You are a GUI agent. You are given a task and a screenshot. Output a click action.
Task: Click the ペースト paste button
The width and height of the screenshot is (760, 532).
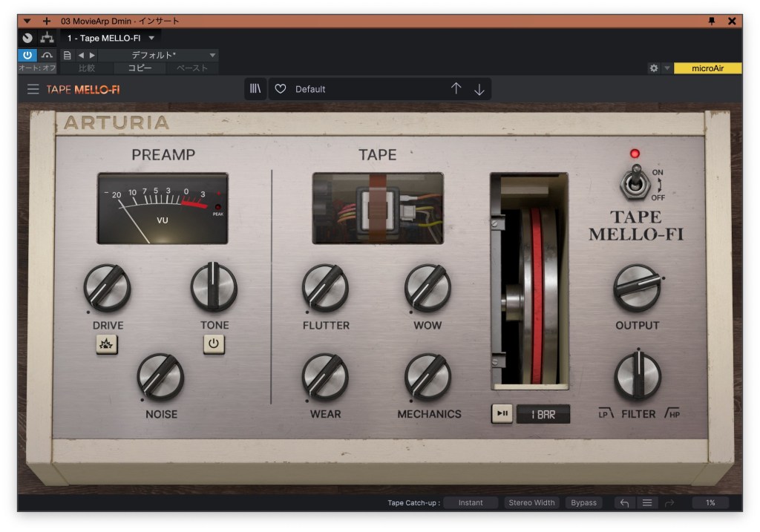coord(192,68)
